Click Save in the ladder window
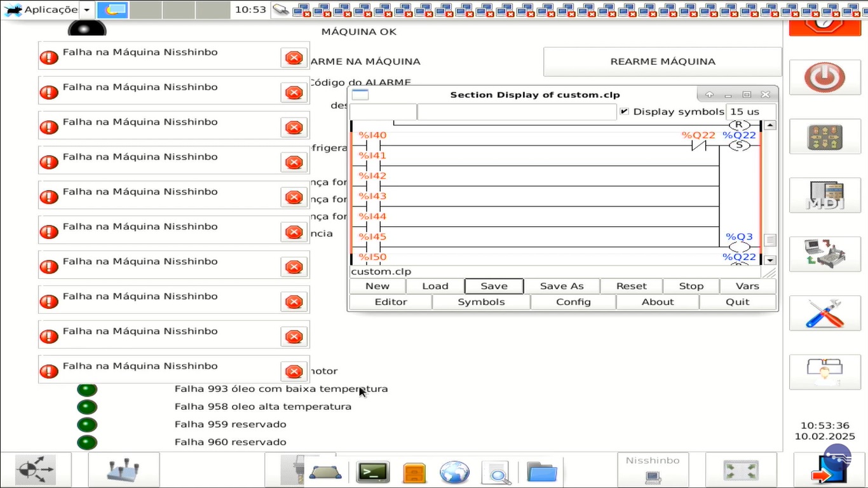 tap(494, 286)
